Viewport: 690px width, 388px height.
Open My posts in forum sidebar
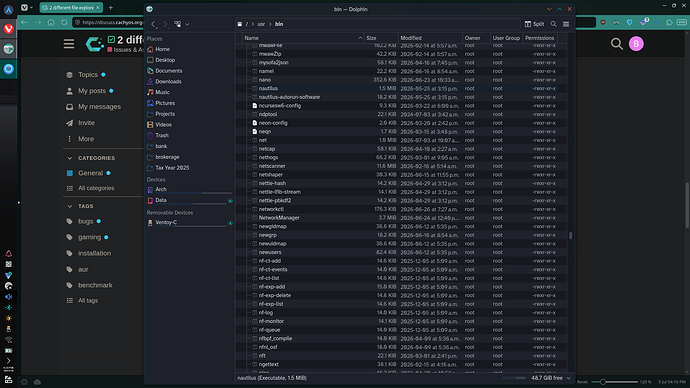coord(92,91)
